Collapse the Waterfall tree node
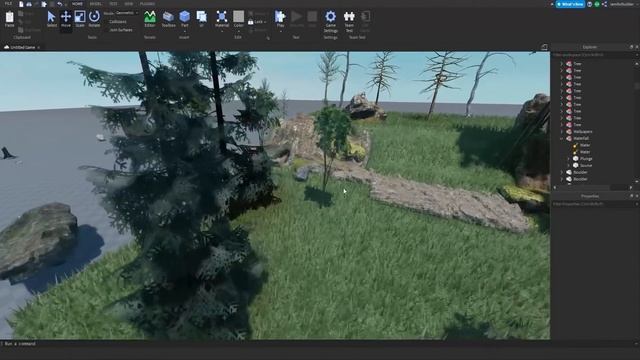 [562, 138]
